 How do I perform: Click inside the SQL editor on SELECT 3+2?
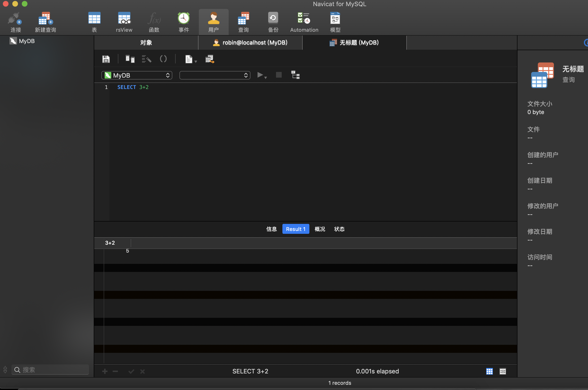(133, 87)
